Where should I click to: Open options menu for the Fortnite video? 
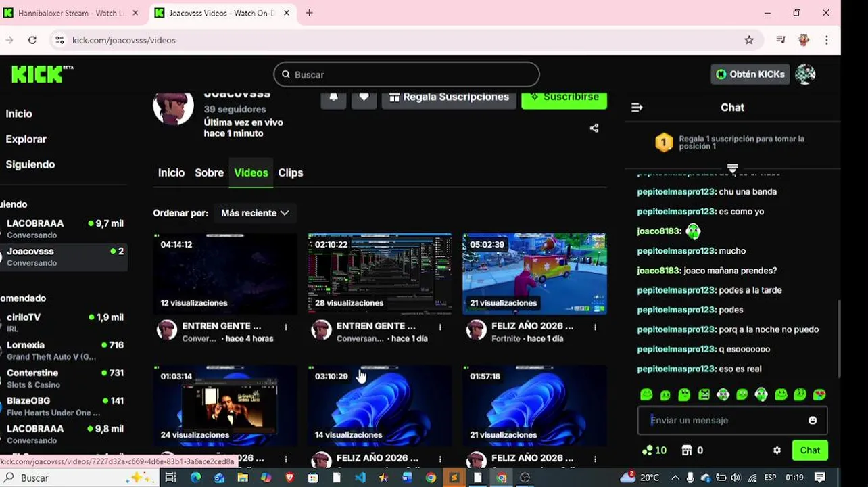[596, 327]
